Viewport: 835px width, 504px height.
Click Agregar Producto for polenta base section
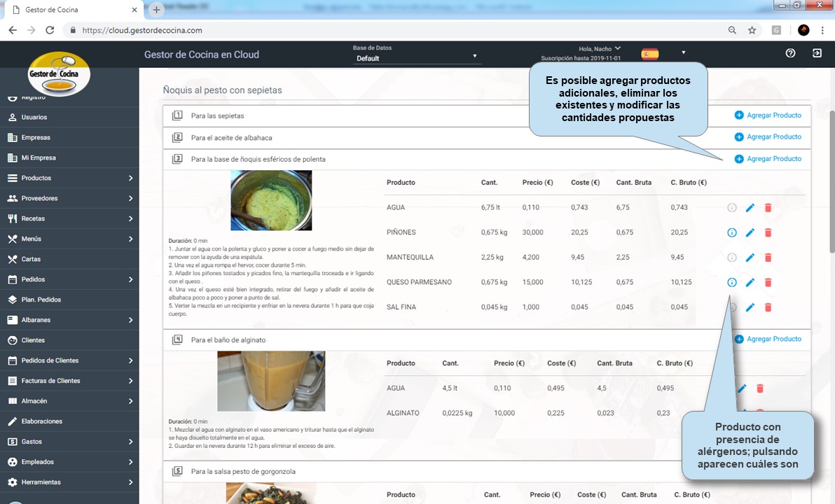click(x=767, y=159)
